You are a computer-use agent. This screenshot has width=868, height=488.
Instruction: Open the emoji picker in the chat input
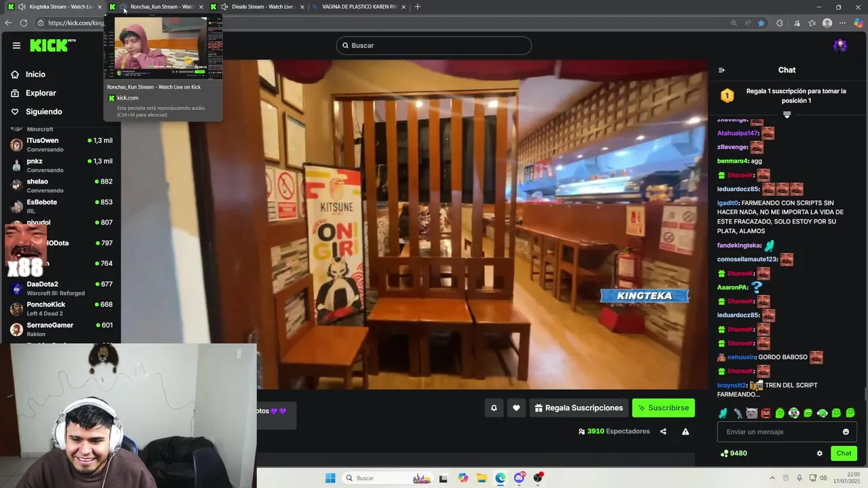tap(846, 432)
